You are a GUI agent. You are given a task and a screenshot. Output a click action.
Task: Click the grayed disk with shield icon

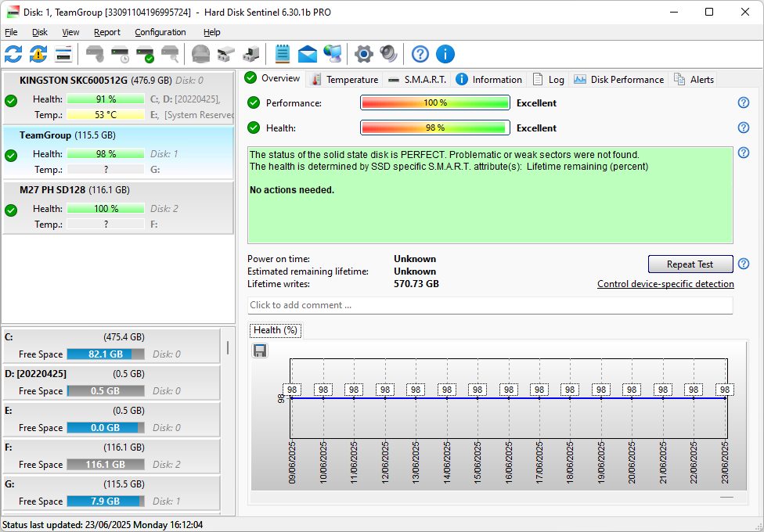point(95,54)
